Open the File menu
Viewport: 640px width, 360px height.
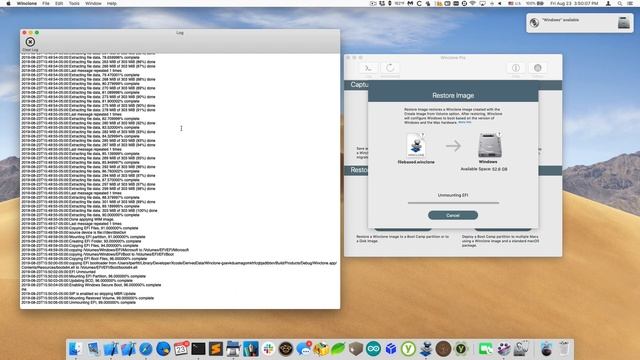click(x=46, y=3)
